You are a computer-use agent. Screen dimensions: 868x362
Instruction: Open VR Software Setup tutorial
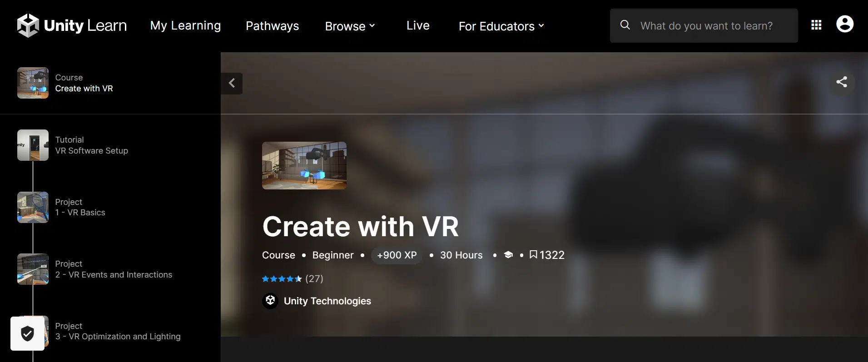pos(91,151)
